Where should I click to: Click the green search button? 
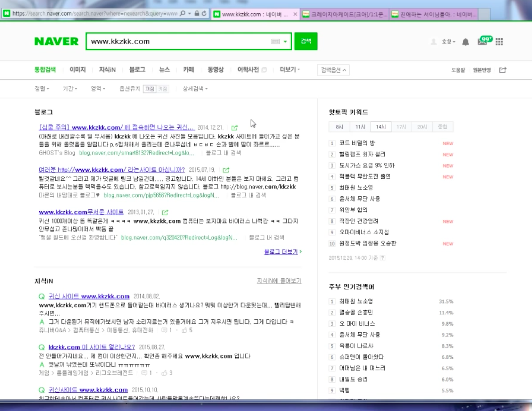click(x=306, y=41)
